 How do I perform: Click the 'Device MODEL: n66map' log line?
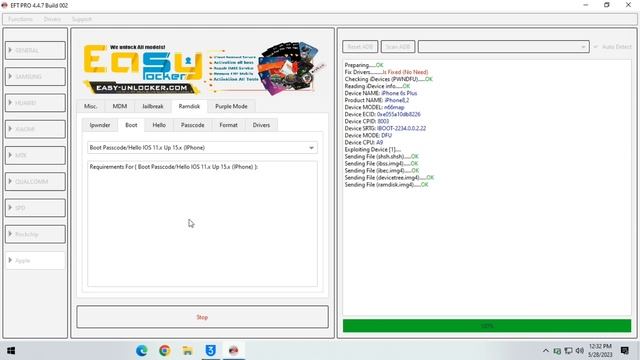374,107
